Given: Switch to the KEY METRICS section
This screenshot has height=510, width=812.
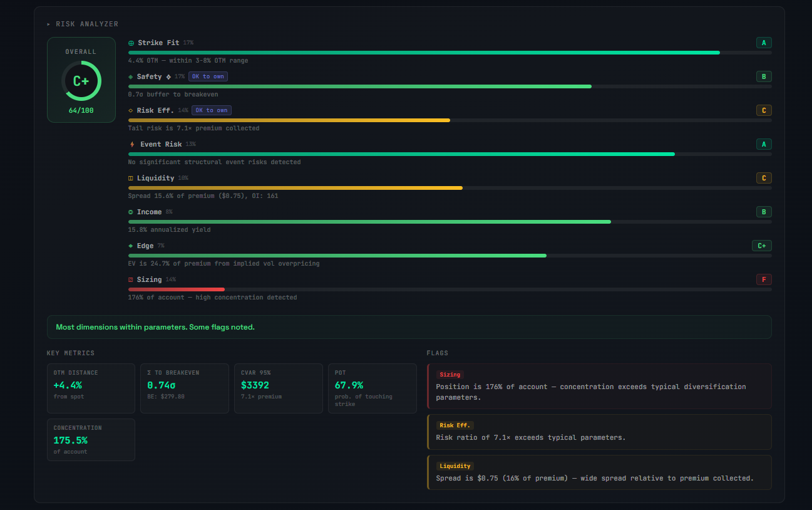Looking at the screenshot, I should click(x=71, y=353).
